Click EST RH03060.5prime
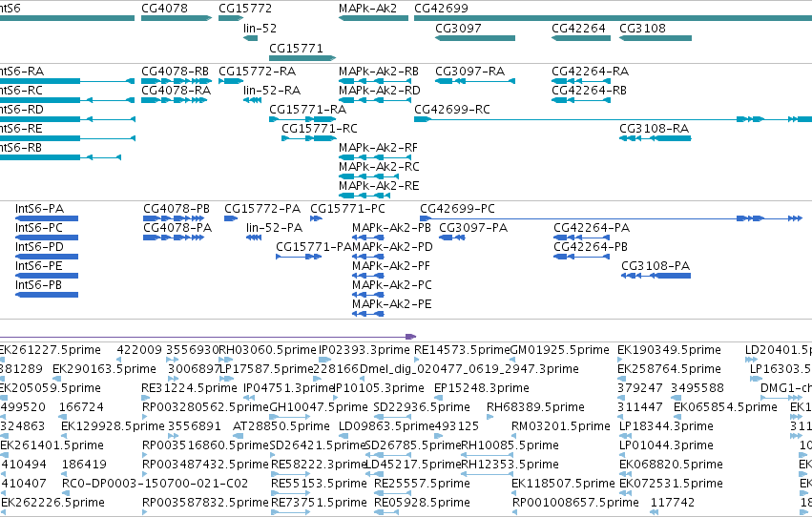Viewport: 812px width, 517px height. pos(268,350)
